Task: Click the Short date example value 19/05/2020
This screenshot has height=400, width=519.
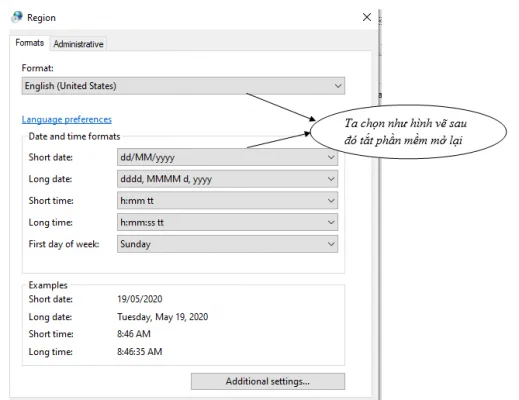Action: [140, 299]
